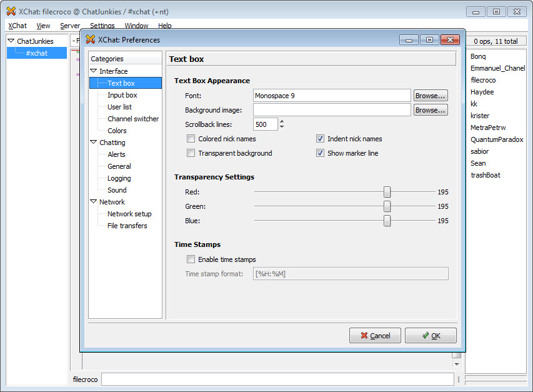Enable Transparent background checkbox
533x392 pixels.
point(191,153)
